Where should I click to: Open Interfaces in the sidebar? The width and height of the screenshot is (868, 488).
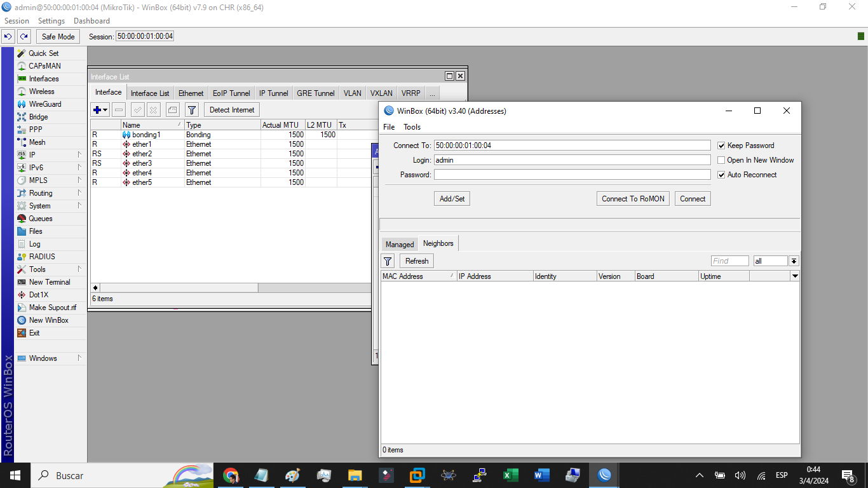[43, 79]
